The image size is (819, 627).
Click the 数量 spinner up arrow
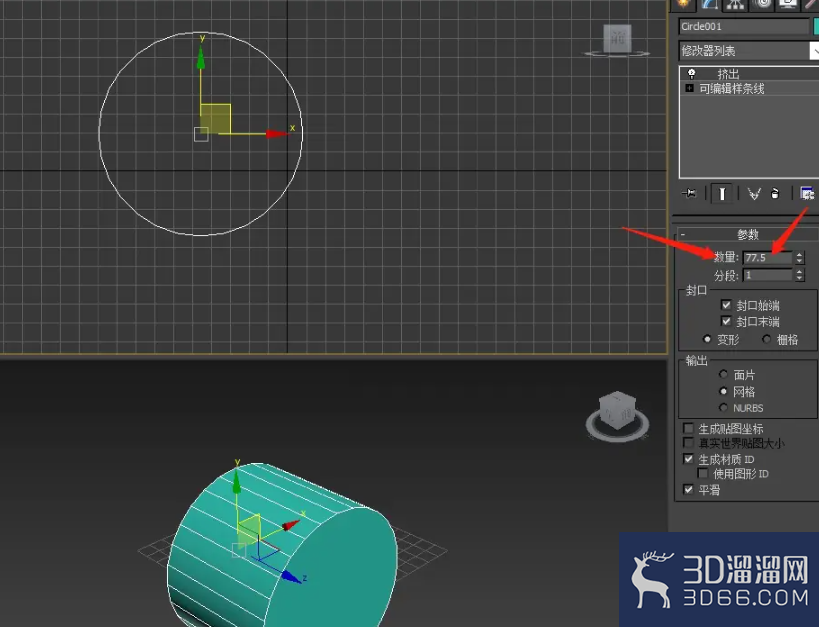point(799,254)
